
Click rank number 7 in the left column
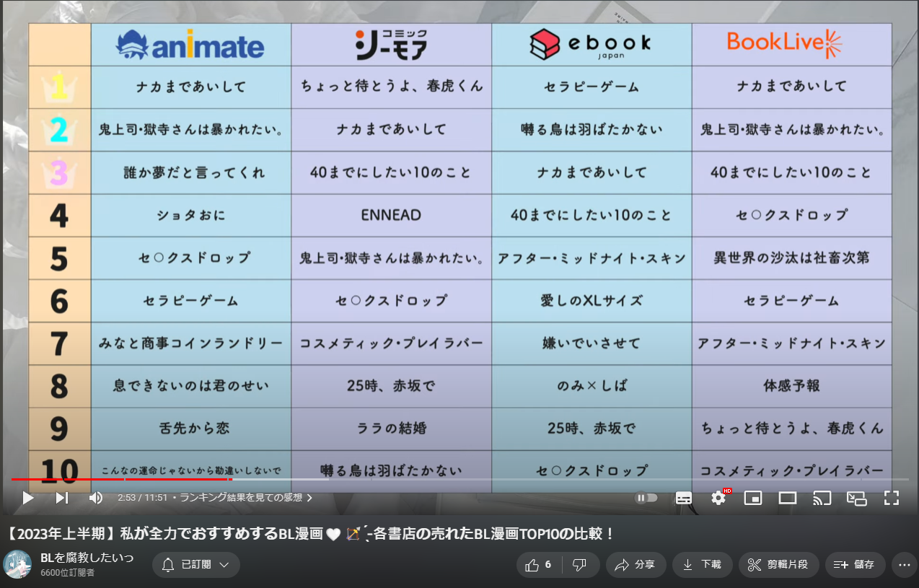[59, 343]
